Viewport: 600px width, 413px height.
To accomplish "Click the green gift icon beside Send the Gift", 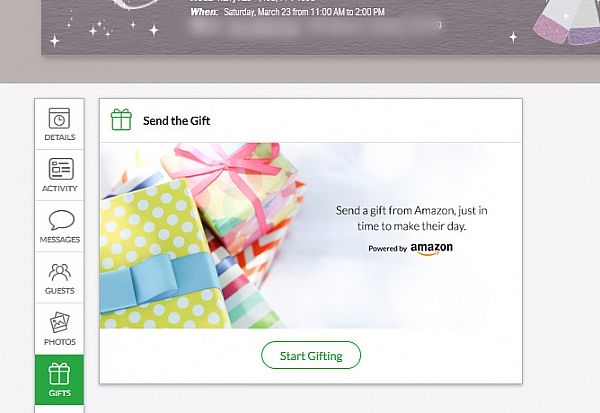I will pos(121,119).
